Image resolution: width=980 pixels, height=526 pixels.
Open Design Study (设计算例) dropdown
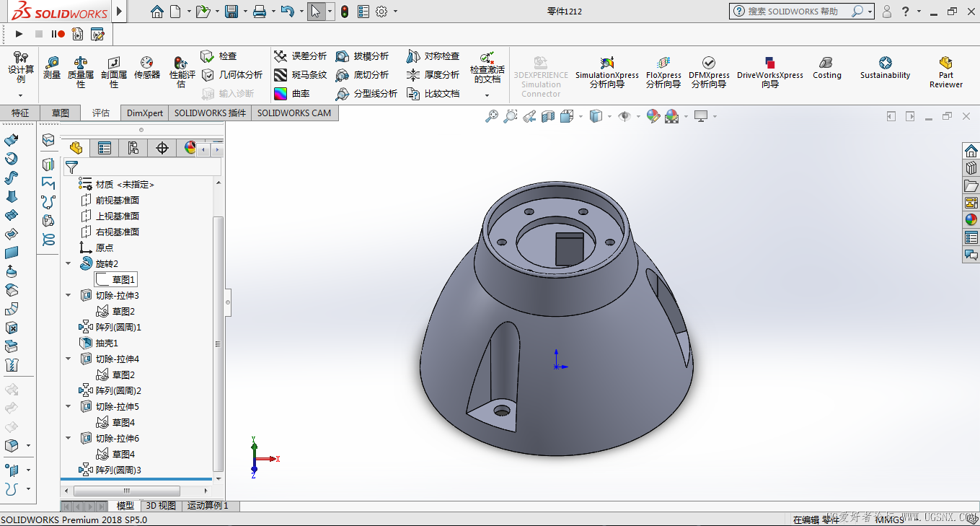coord(21,95)
